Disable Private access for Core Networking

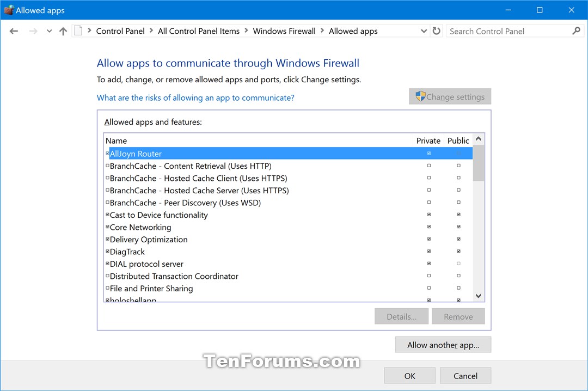pyautogui.click(x=429, y=227)
